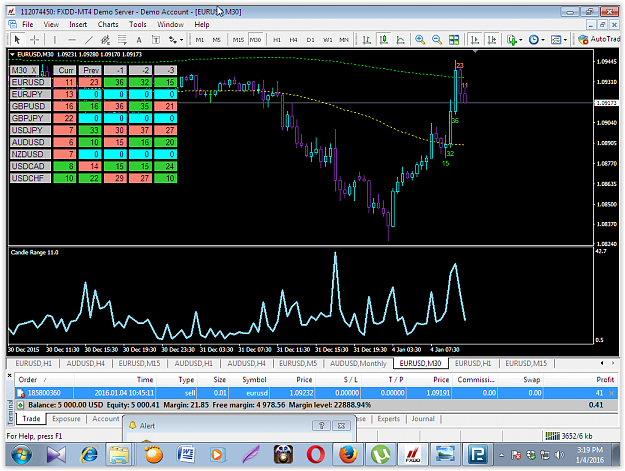Select the text 'A' tool
Screen dimensions: 625x471
pos(139,39)
